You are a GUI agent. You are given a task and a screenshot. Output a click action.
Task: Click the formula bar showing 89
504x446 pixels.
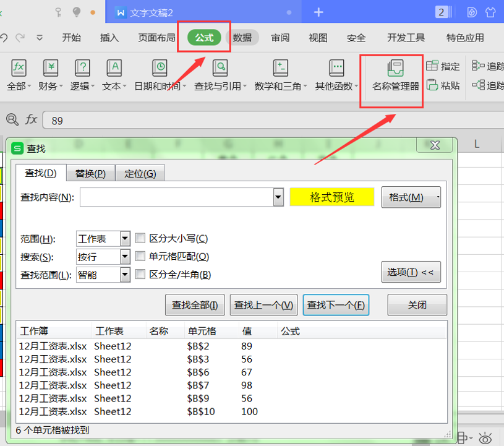273,120
